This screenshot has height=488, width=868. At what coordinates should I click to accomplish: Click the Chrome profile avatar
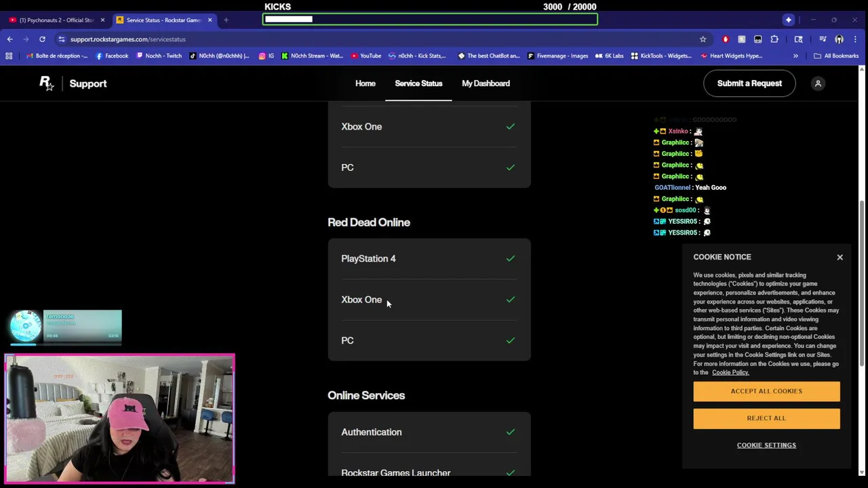pos(839,39)
